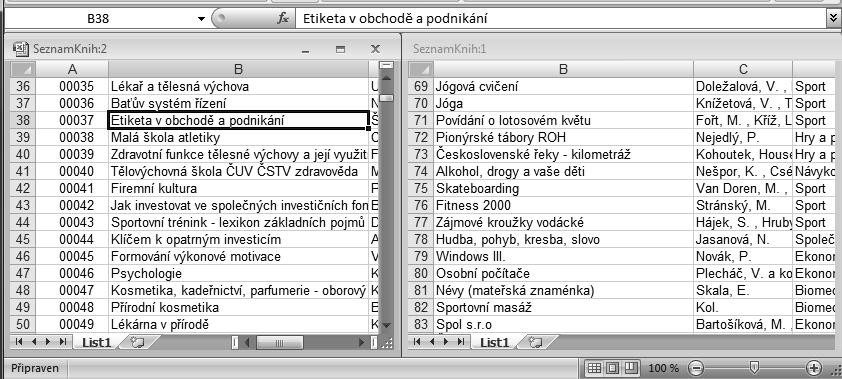Screen dimensions: 842x379
Task: Click scroll up arrow in SeznamKnih:2
Action: coord(386,78)
